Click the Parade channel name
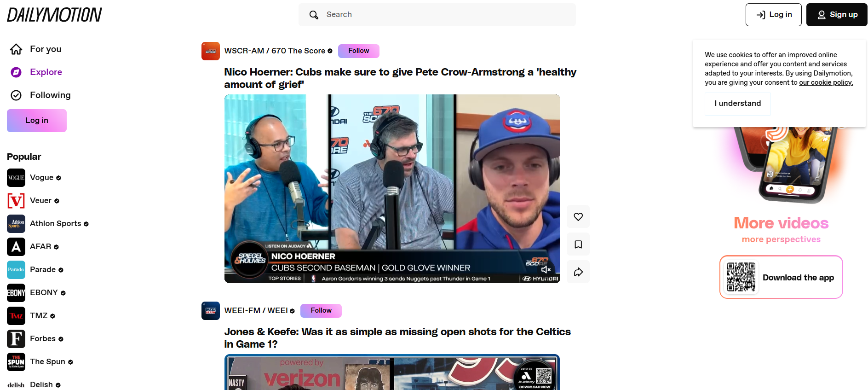868x390 pixels. 43,270
